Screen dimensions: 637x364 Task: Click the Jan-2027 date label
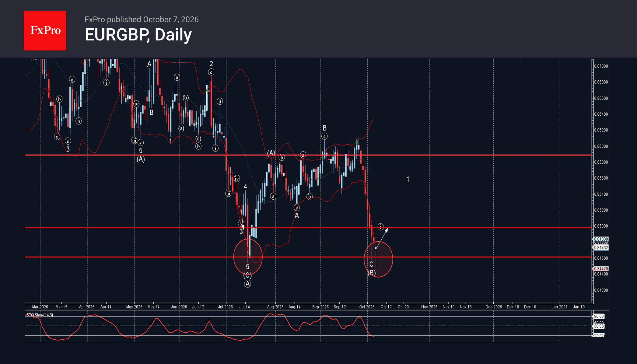click(559, 307)
